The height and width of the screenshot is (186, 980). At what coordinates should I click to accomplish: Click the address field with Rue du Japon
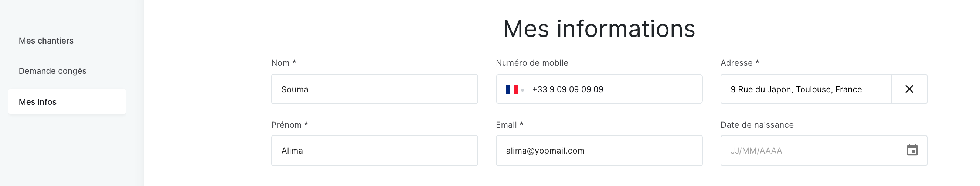pyautogui.click(x=806, y=89)
